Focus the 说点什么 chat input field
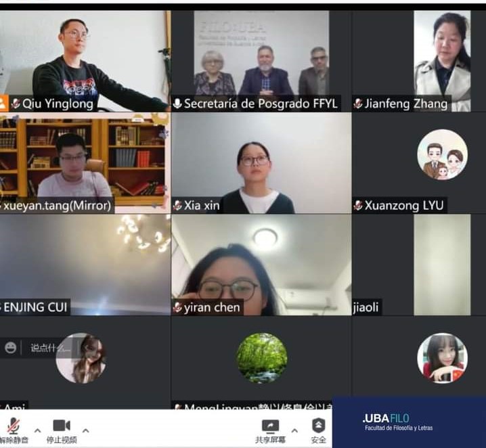The width and height of the screenshot is (486, 448). (x=49, y=348)
